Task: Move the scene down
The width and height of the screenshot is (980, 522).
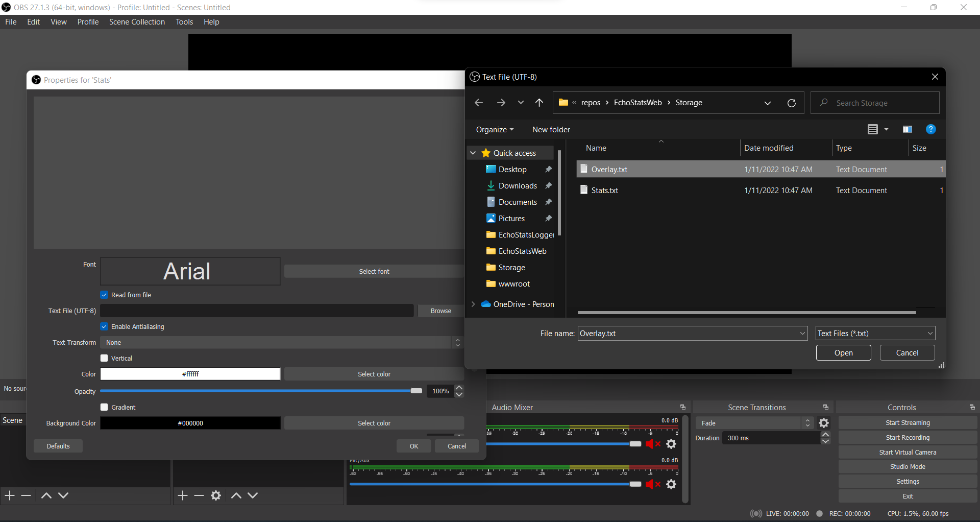Action: click(x=63, y=495)
